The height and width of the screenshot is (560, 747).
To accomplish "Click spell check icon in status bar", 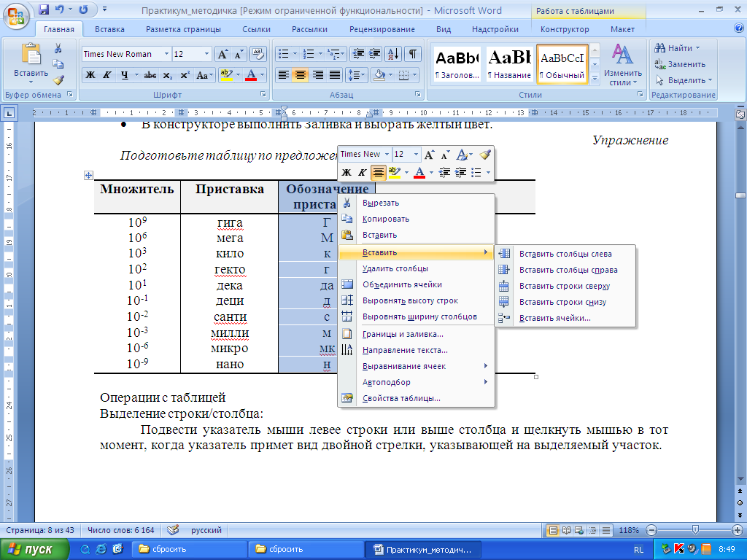I will click(174, 530).
